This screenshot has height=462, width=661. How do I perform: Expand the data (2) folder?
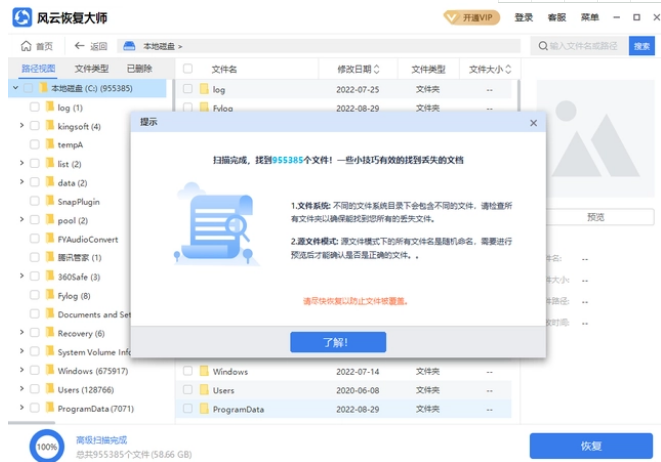(x=21, y=182)
